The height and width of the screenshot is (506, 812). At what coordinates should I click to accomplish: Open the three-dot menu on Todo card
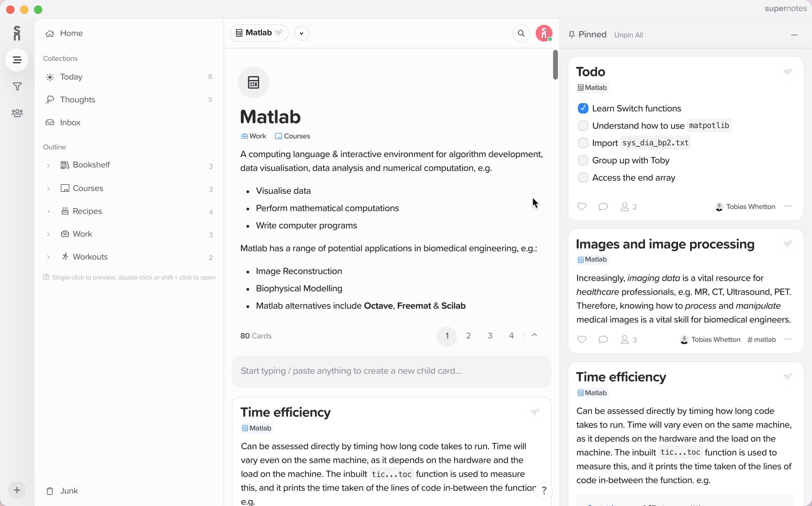[x=788, y=206]
